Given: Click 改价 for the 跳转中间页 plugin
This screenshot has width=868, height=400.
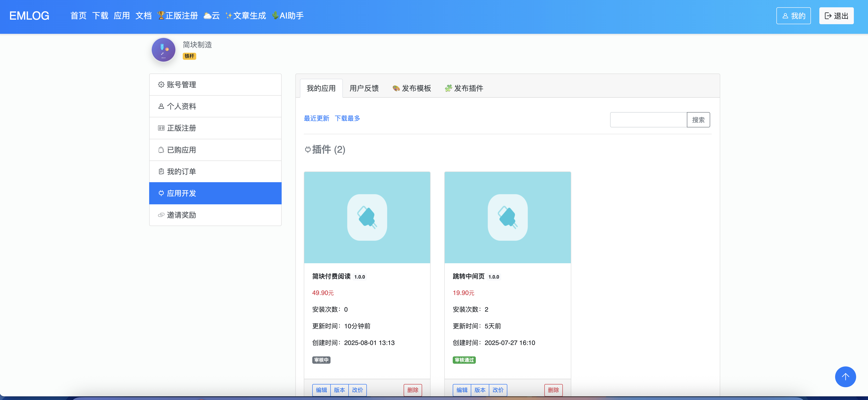Looking at the screenshot, I should pyautogui.click(x=498, y=390).
